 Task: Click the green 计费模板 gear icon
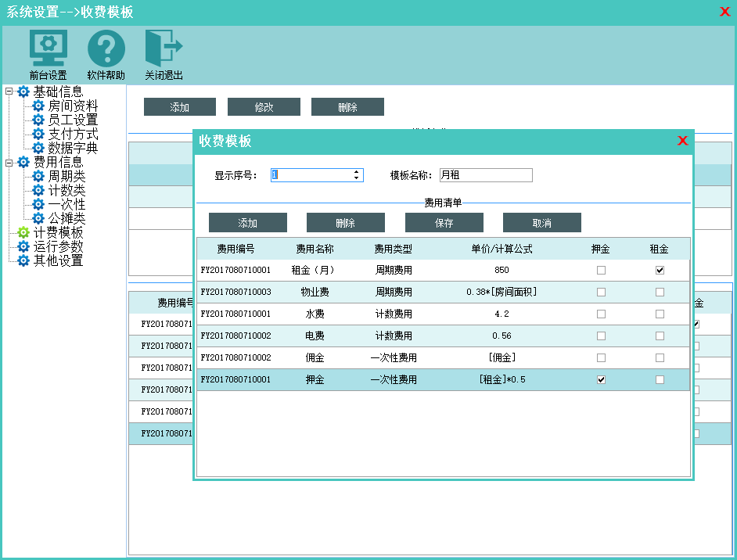pos(23,232)
